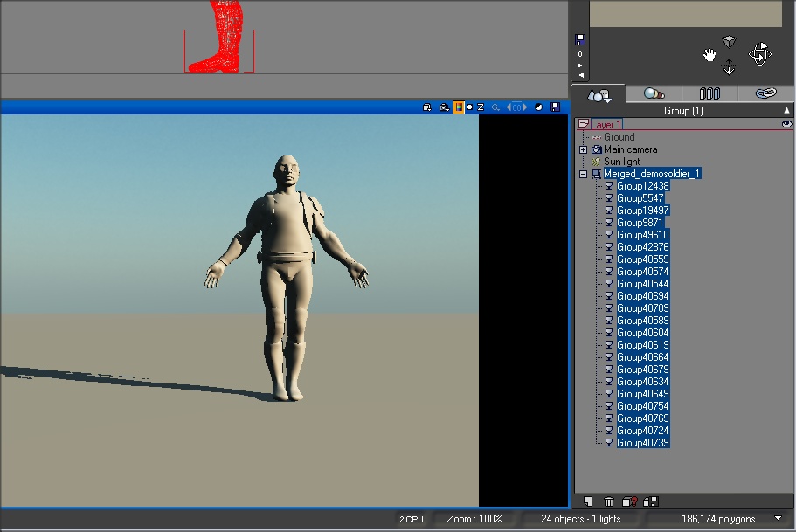The image size is (796, 532).
Task: Collapse the Group (1) panel arrow
Action: pyautogui.click(x=786, y=110)
